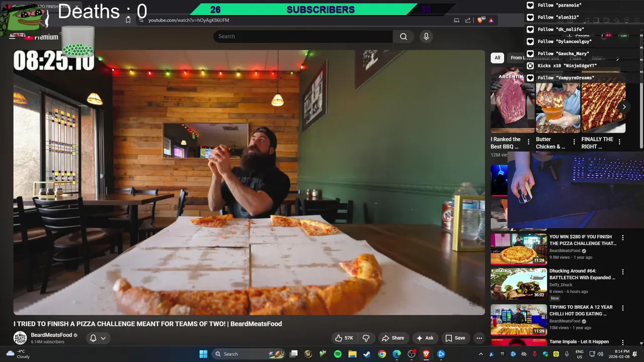Open File Explorer from the taskbar
Image resolution: width=644 pixels, height=362 pixels.
(352, 354)
